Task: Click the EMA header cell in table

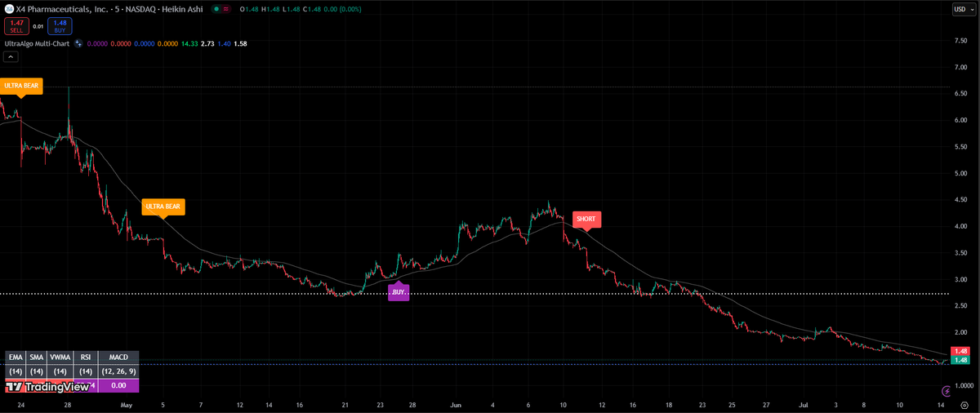Action: pos(15,357)
